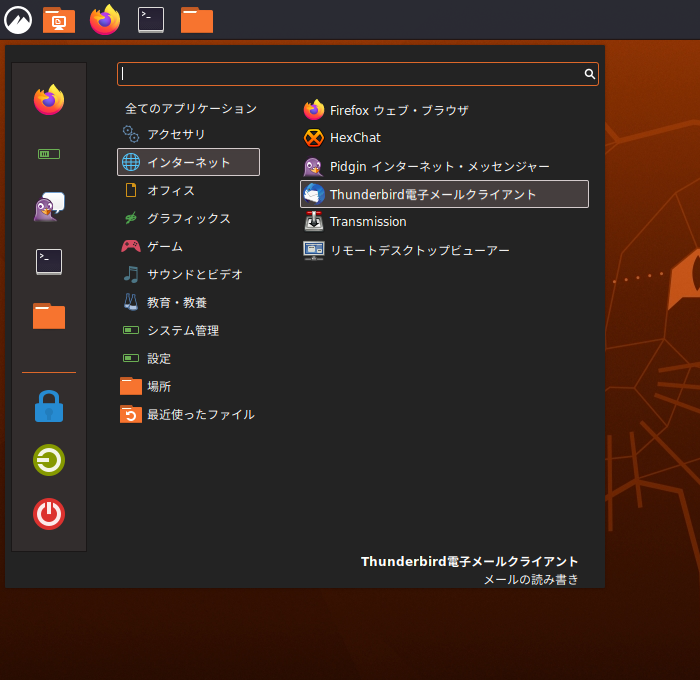Select the 教育・教養 category
The width and height of the screenshot is (700, 680).
[188, 302]
